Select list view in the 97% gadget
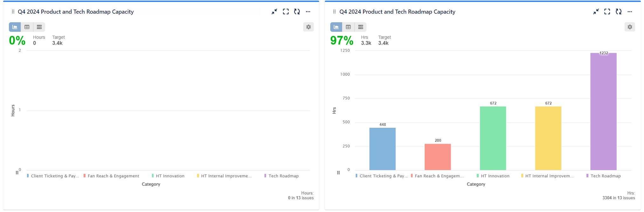The width and height of the screenshot is (644, 212). pos(360,27)
